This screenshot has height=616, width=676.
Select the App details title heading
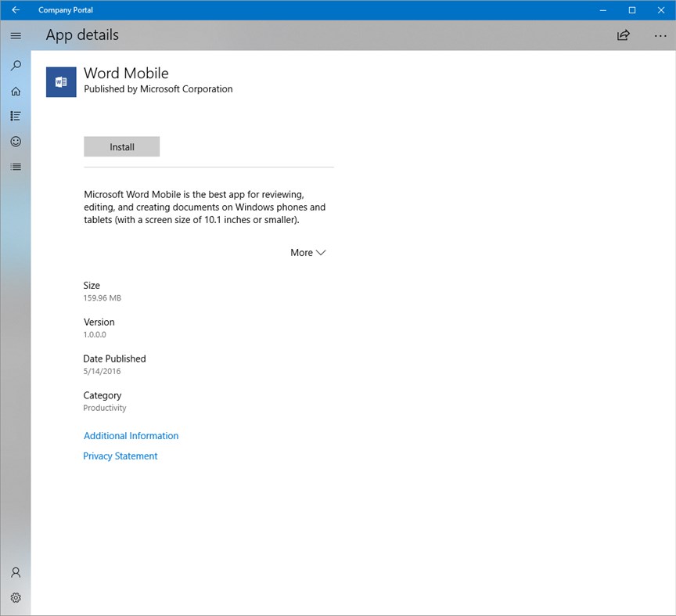click(x=81, y=34)
